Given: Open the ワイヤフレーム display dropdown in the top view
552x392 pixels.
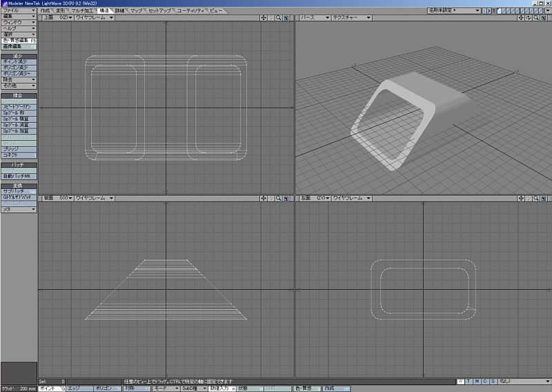Looking at the screenshot, I should [x=95, y=17].
